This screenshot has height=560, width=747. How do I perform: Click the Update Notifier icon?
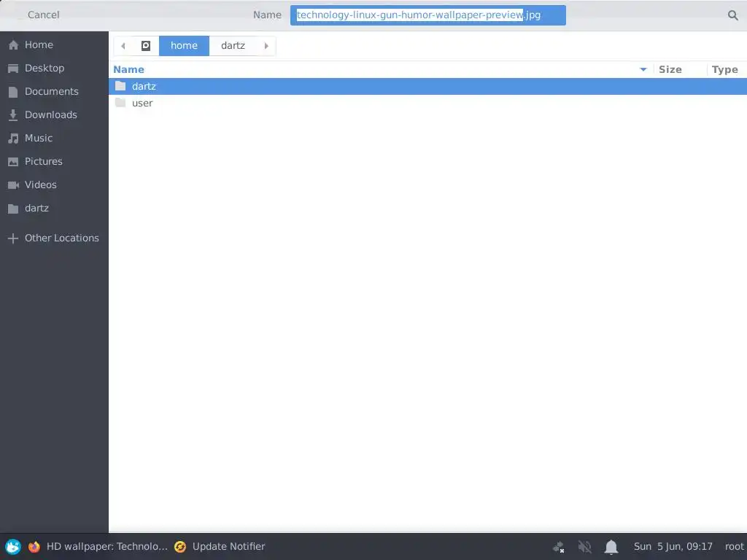point(180,547)
